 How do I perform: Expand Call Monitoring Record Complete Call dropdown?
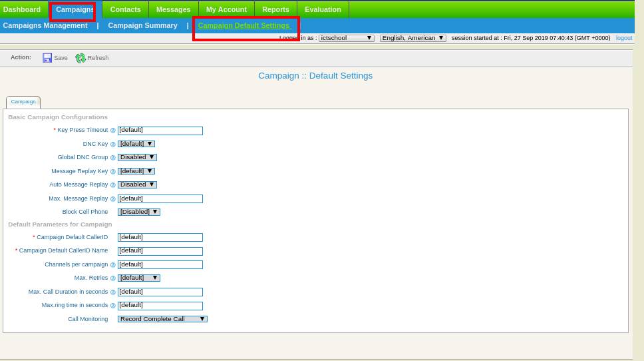tap(162, 319)
